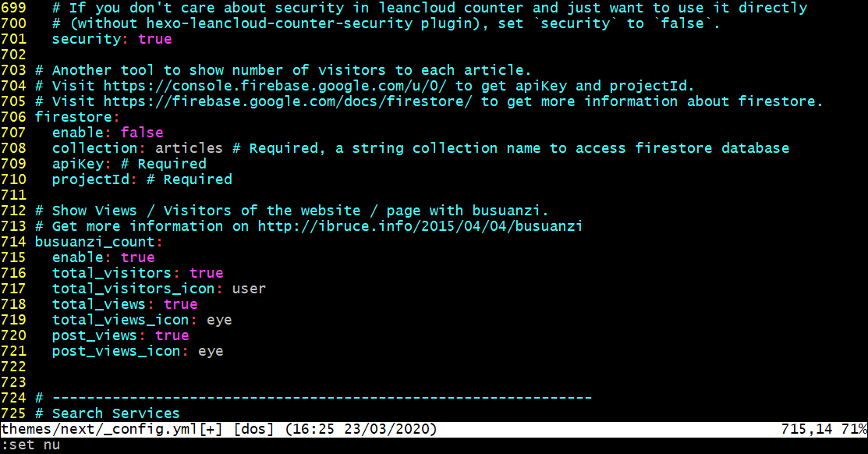Click the 'Search Services' comment heading
The height and width of the screenshot is (454, 868).
[x=115, y=413]
